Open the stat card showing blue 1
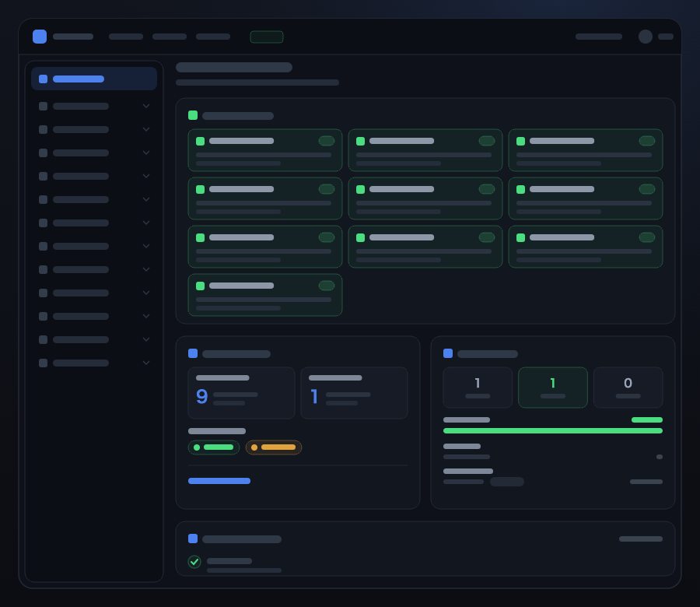Image resolution: width=700 pixels, height=607 pixels. 354,393
